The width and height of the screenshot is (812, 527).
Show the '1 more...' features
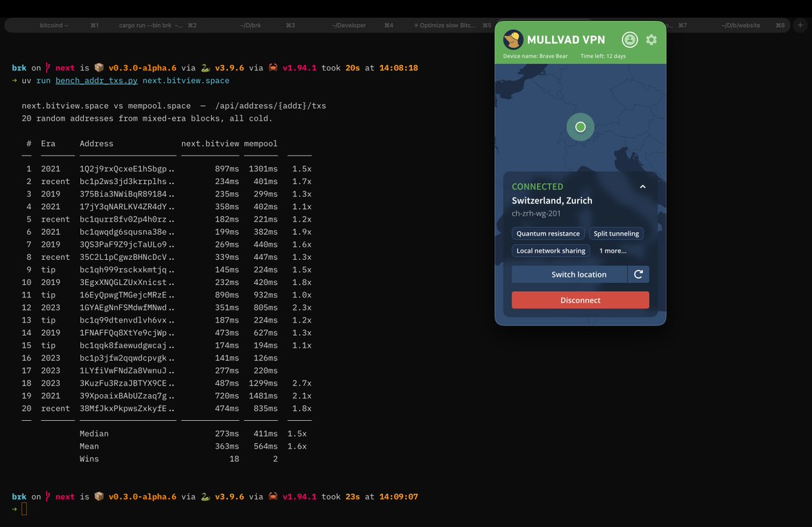coord(612,250)
